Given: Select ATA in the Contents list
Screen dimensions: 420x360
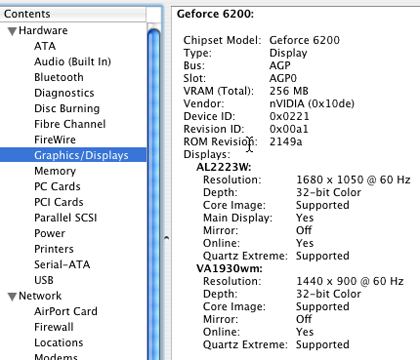Looking at the screenshot, I should click(45, 46).
